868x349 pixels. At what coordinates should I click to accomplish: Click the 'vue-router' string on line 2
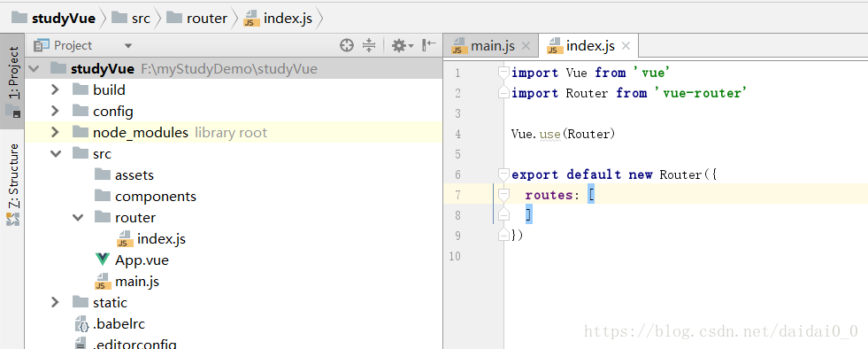(x=701, y=93)
